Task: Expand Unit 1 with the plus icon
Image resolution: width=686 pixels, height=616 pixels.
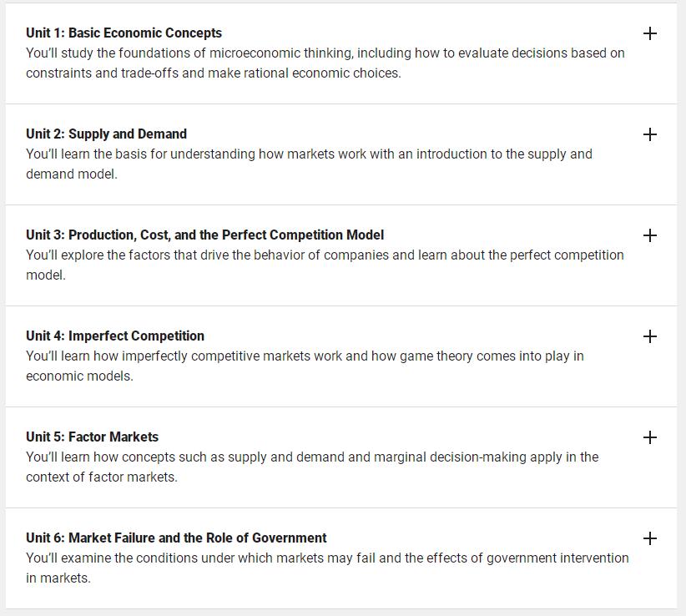Action: coord(649,33)
